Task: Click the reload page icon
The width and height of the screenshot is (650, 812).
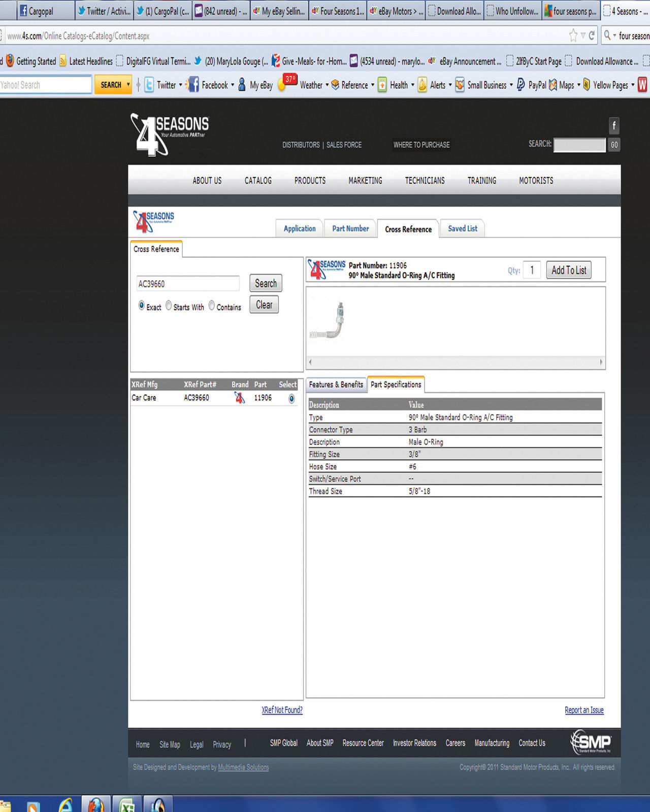Action: point(592,36)
